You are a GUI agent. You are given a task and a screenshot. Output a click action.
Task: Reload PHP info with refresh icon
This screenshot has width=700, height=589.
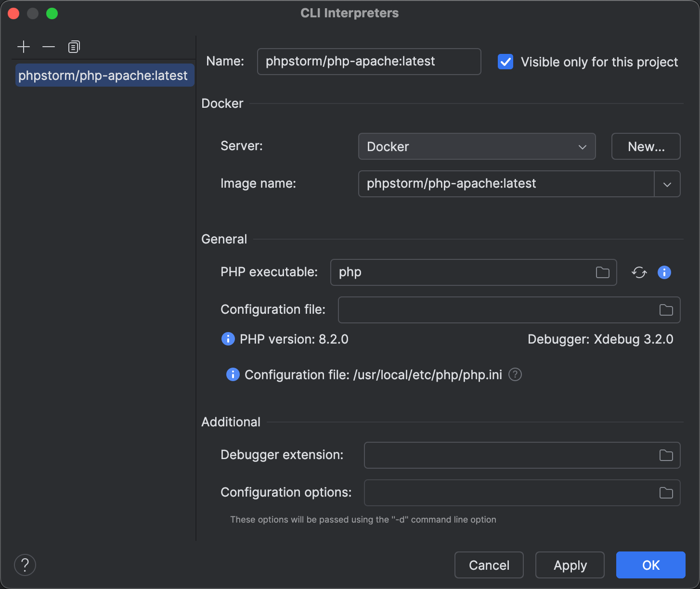pos(639,272)
